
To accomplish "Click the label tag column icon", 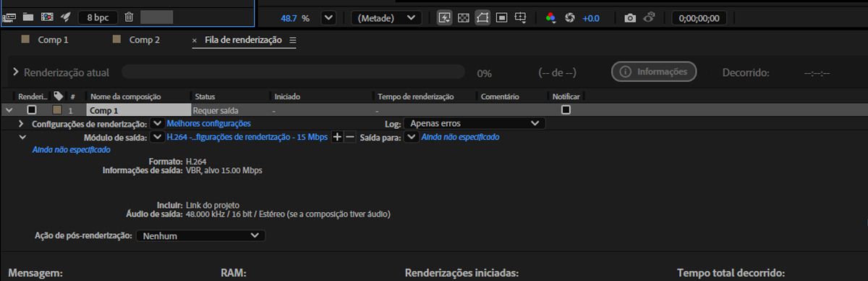I will pyautogui.click(x=59, y=96).
